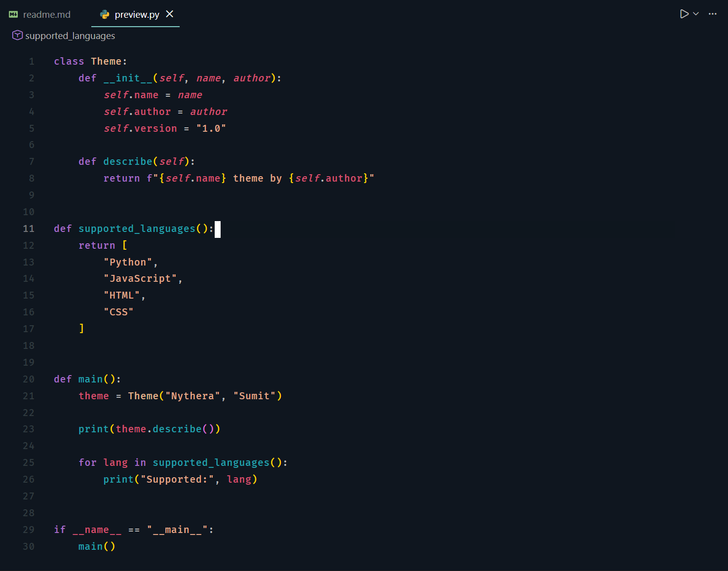The height and width of the screenshot is (571, 728).
Task: Click the symbol cube icon in the breadcrumb
Action: click(17, 35)
